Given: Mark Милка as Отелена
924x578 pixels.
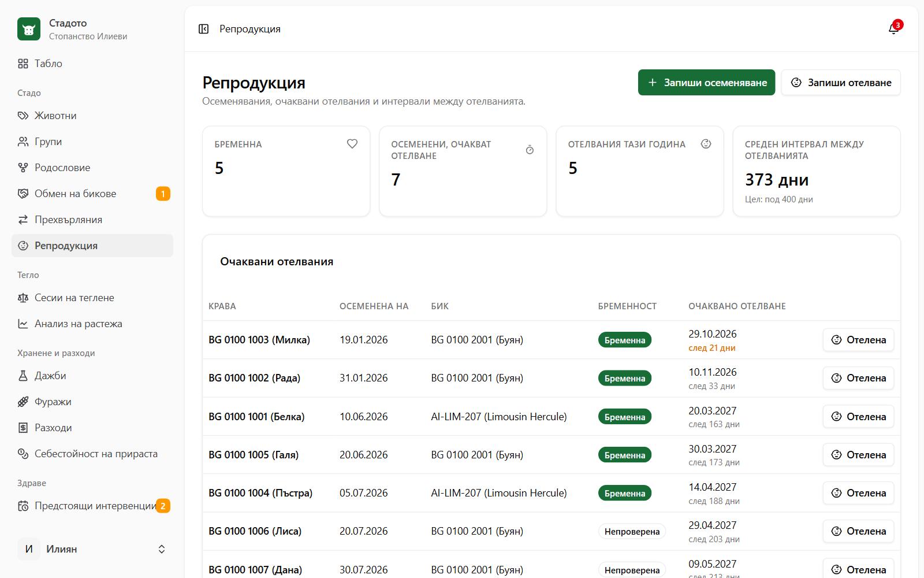Looking at the screenshot, I should 858,340.
